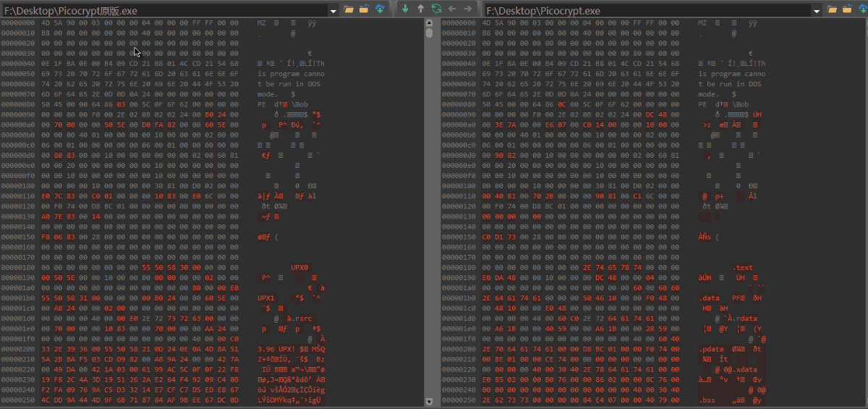Click the grey right arrow in center toolbar
The image size is (868, 409).
coord(468,9)
